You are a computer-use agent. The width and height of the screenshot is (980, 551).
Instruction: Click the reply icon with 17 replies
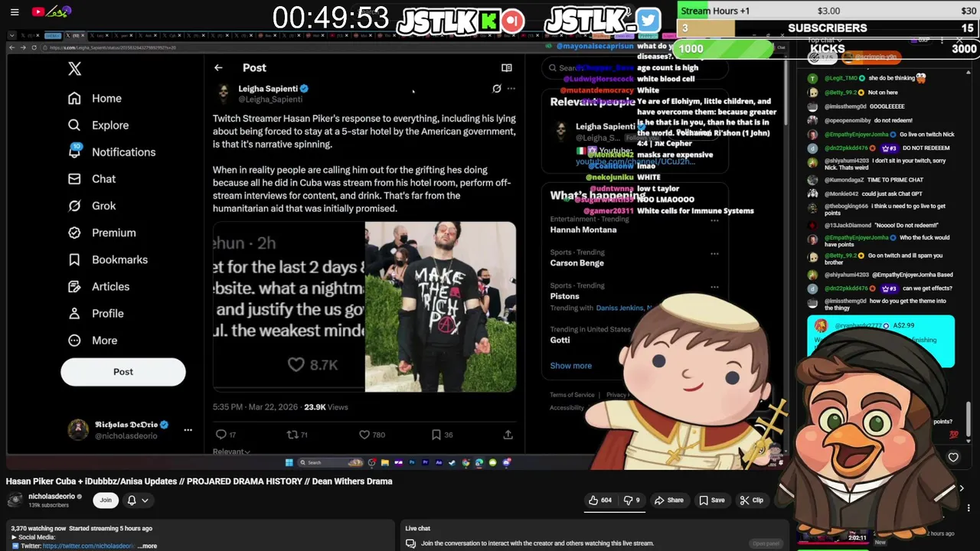point(220,435)
